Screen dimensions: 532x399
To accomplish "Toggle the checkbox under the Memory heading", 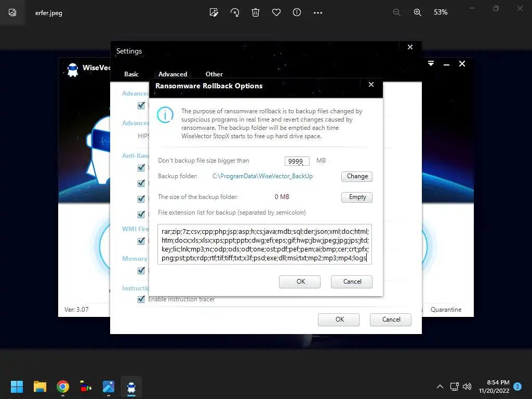I will click(141, 271).
